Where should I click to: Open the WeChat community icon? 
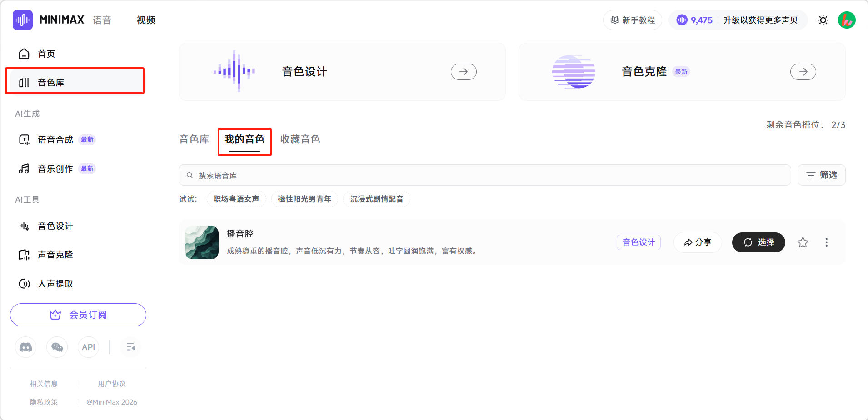pyautogui.click(x=57, y=347)
